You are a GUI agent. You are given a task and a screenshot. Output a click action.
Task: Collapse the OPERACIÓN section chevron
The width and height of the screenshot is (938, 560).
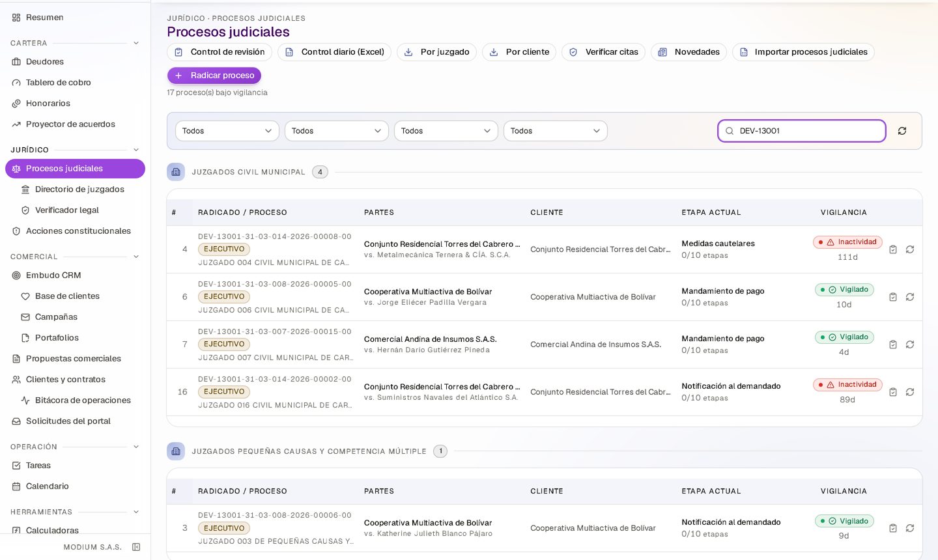tap(136, 447)
